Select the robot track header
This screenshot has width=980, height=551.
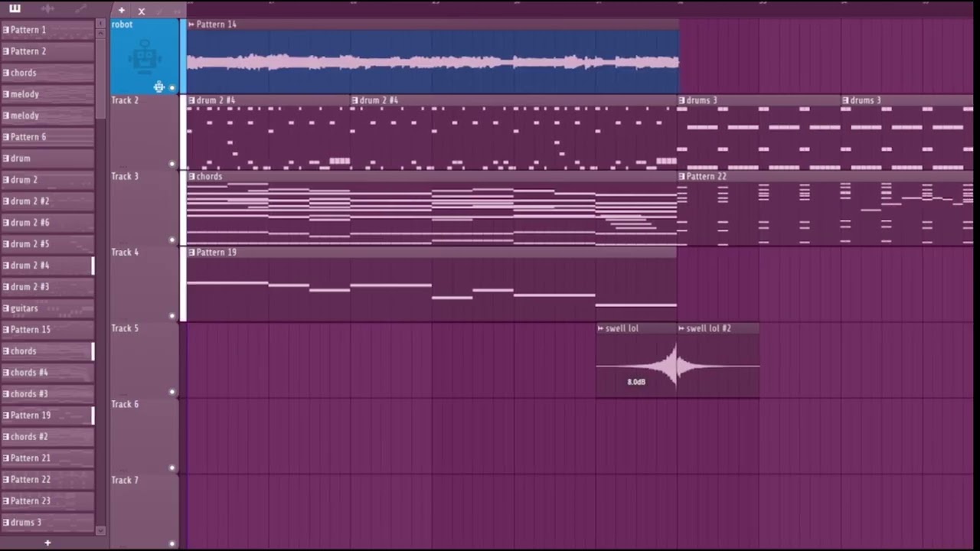point(144,57)
